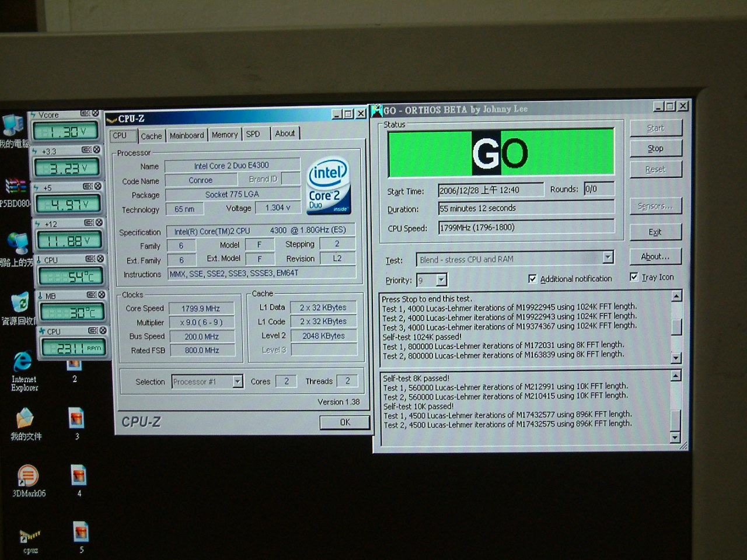Click the Duration field showing 55 minutes
This screenshot has height=560, width=747.
tap(526, 208)
